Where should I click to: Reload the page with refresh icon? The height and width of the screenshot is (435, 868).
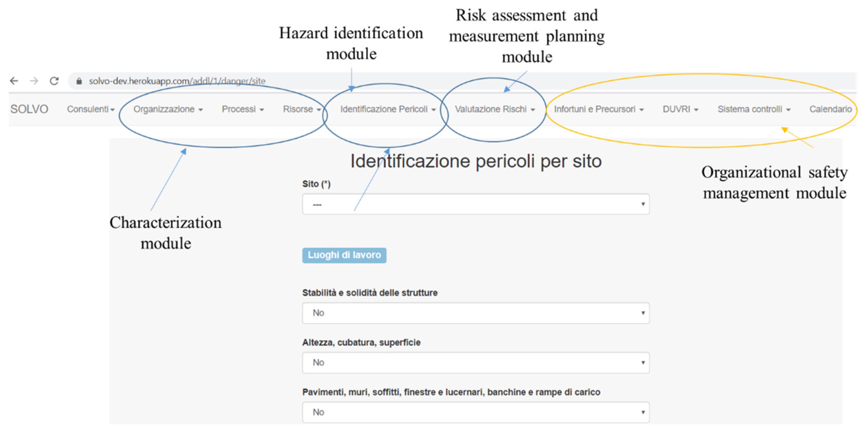pos(54,81)
